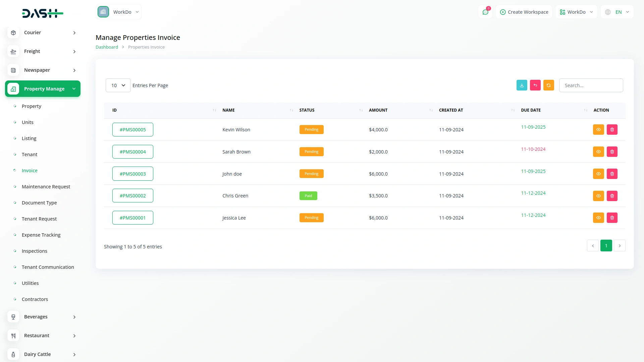Click the Dairy Cattle sidebar icon
This screenshot has width=644, height=362.
coord(13,354)
